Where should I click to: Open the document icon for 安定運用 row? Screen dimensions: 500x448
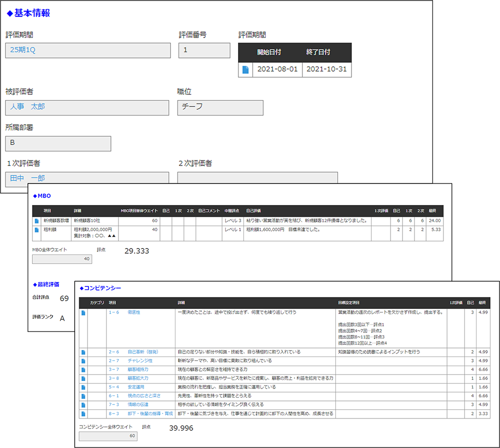click(83, 387)
